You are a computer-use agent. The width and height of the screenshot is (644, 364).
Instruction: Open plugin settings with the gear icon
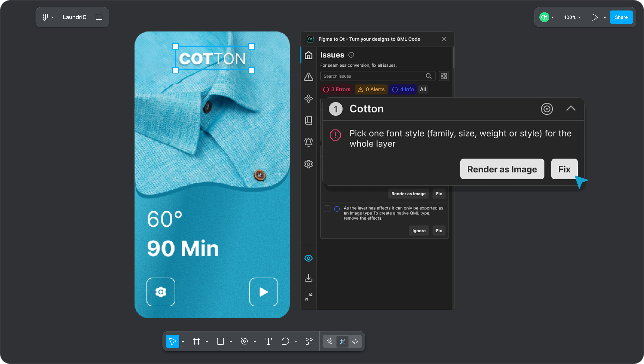pyautogui.click(x=309, y=164)
